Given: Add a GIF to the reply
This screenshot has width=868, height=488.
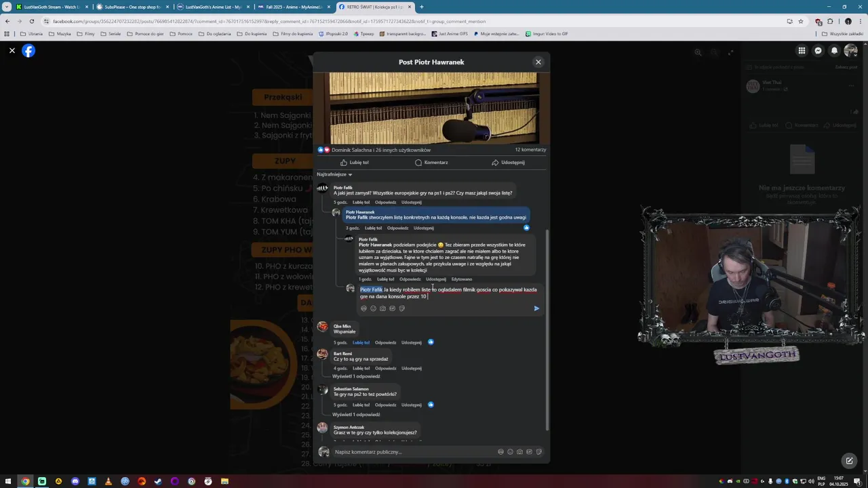Looking at the screenshot, I should point(392,308).
